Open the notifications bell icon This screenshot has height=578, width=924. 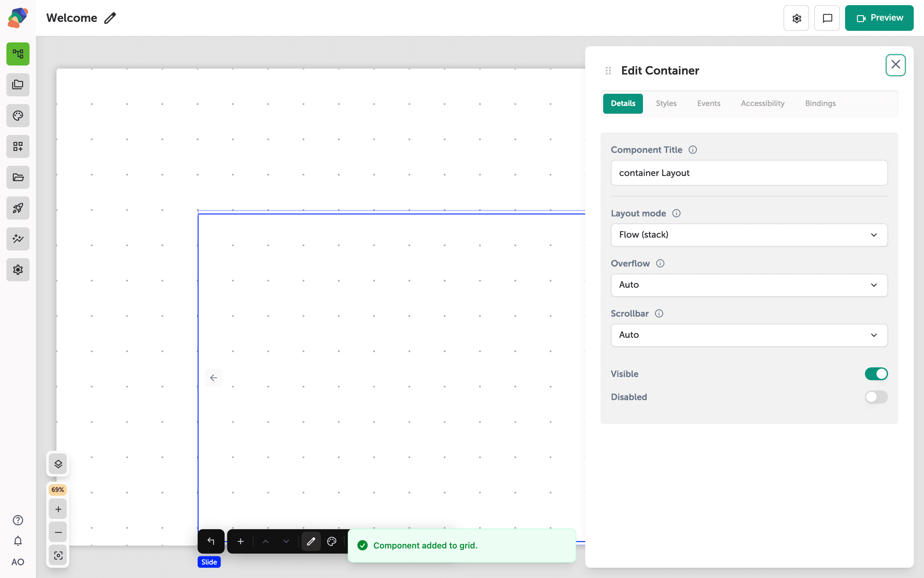[18, 541]
